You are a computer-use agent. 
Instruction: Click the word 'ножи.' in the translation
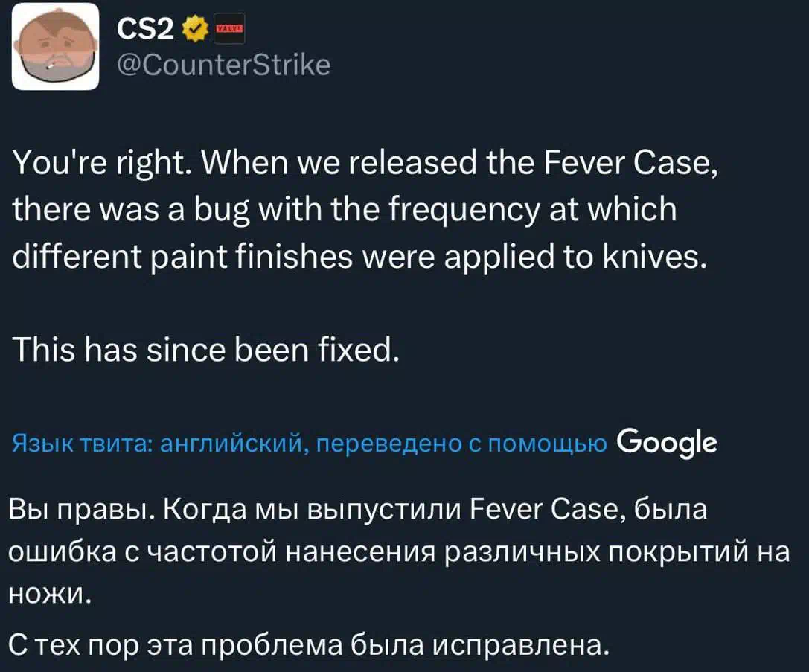click(x=50, y=594)
